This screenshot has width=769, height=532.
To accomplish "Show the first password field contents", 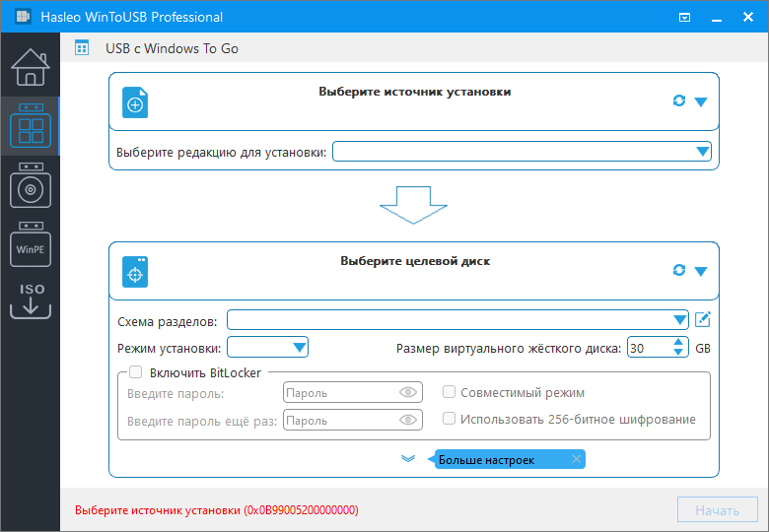I will (x=408, y=392).
